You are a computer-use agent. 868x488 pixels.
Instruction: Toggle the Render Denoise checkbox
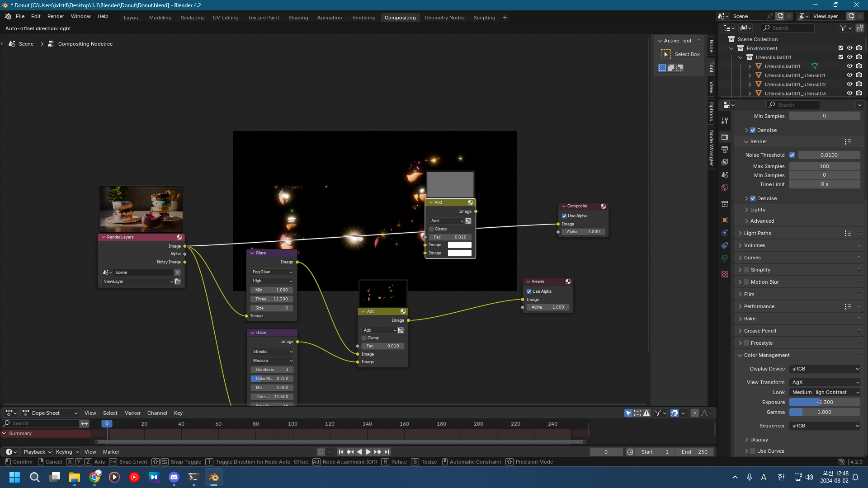pos(753,198)
